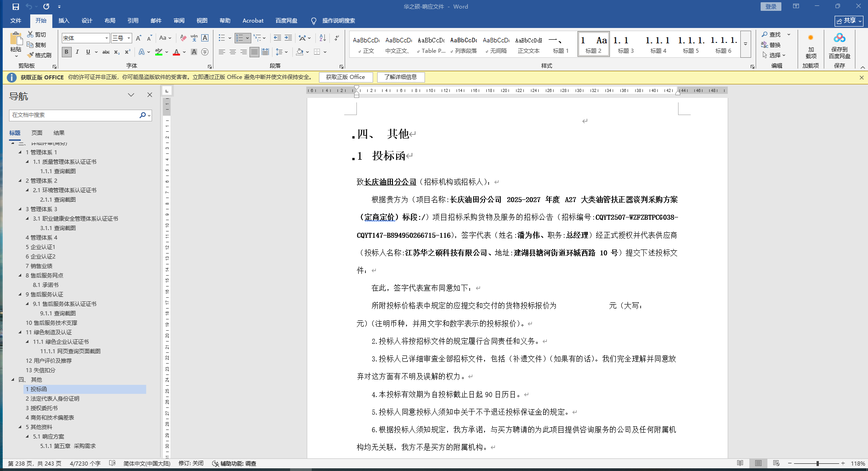Click the Format Painter (格式刷) icon
The width and height of the screenshot is (868, 471).
(x=39, y=55)
